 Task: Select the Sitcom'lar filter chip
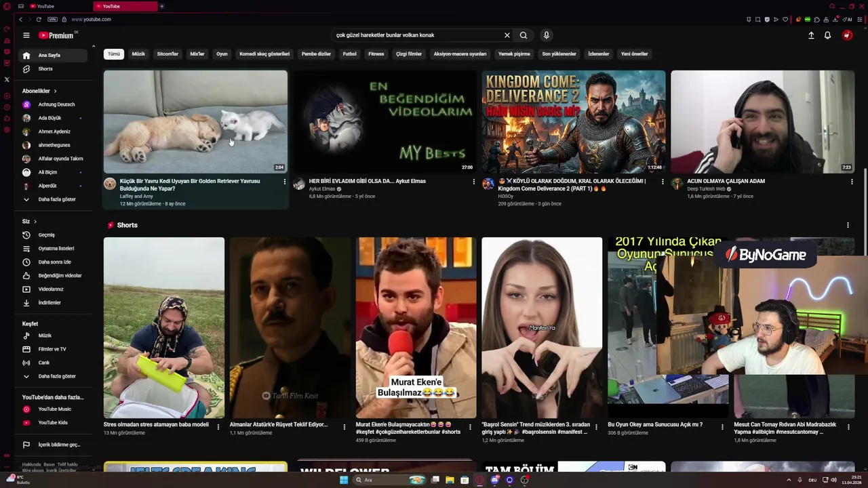[x=167, y=54]
